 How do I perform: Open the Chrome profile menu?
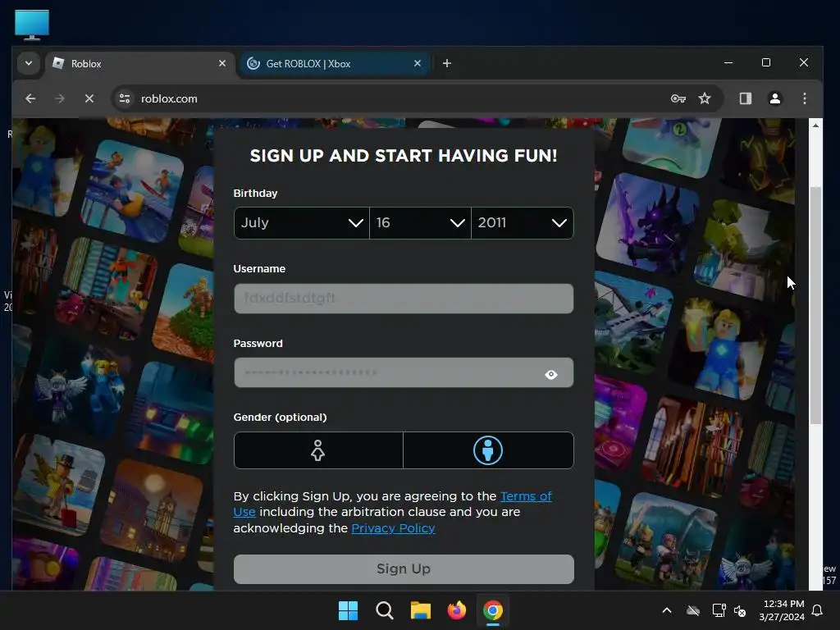[x=775, y=98]
